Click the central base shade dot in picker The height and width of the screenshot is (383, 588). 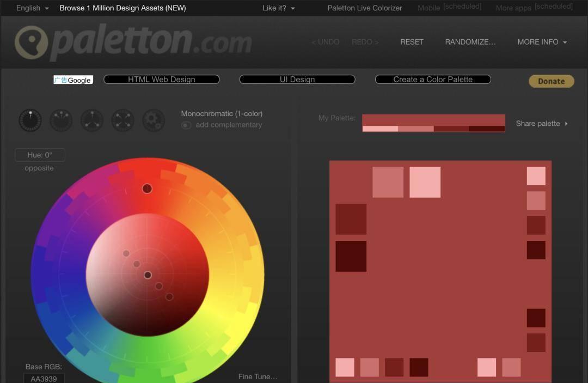(x=148, y=275)
